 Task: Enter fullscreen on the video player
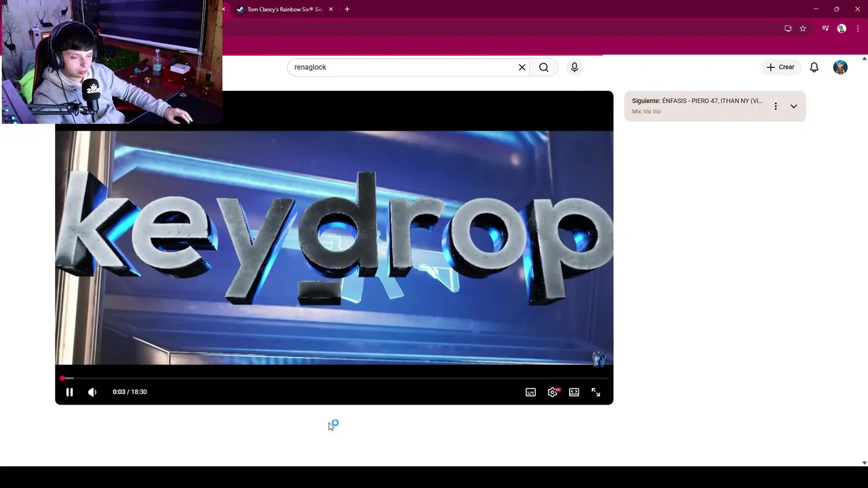tap(596, 392)
